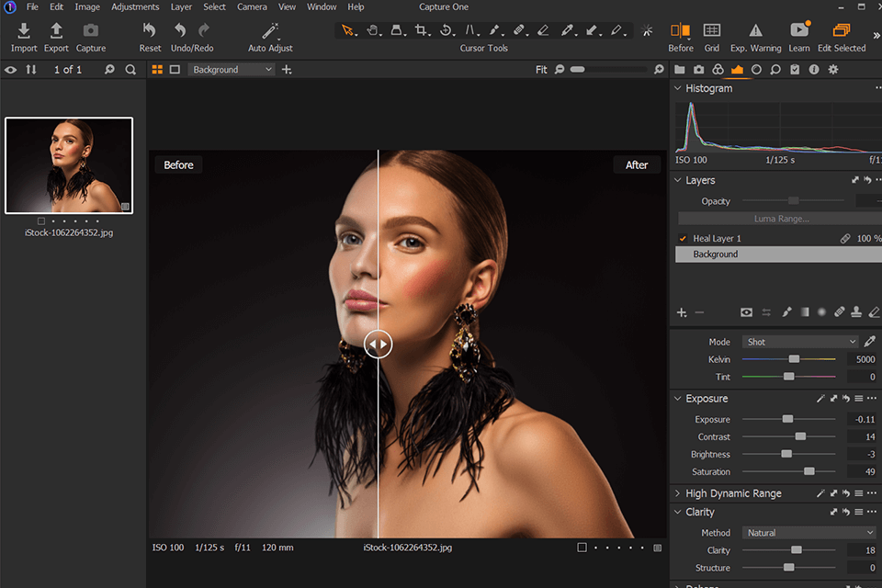Pick the White Balance eyedropper next to Mode
This screenshot has height=588, width=882.
869,341
